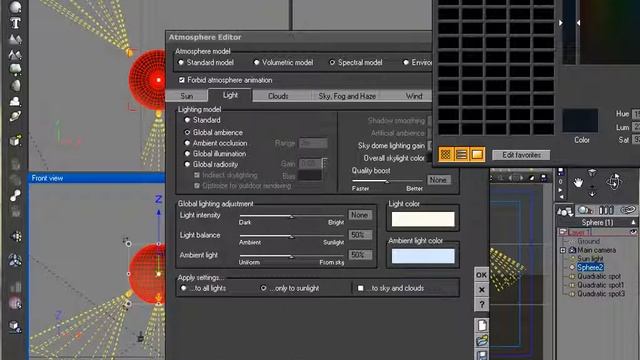The width and height of the screenshot is (640, 360).
Task: Click the New atmosphere document icon
Action: (x=482, y=325)
